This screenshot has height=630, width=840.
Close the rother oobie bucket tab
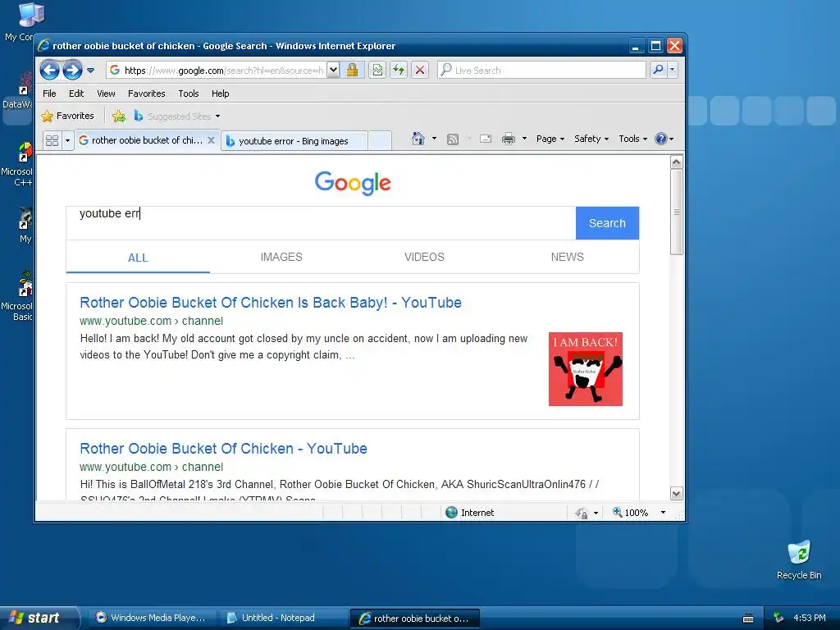point(211,140)
